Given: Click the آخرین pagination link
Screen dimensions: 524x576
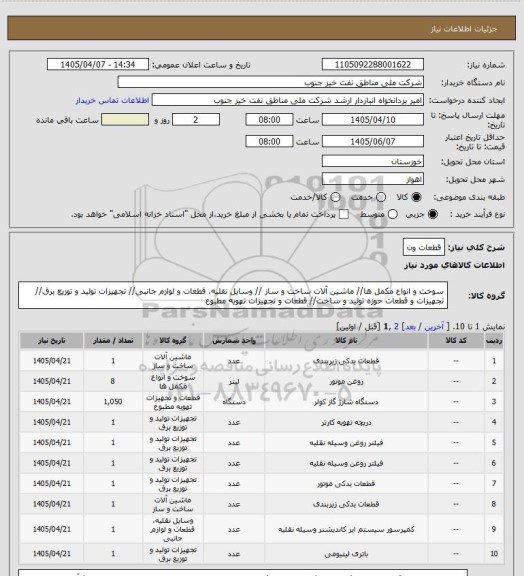Looking at the screenshot, I should 434,327.
